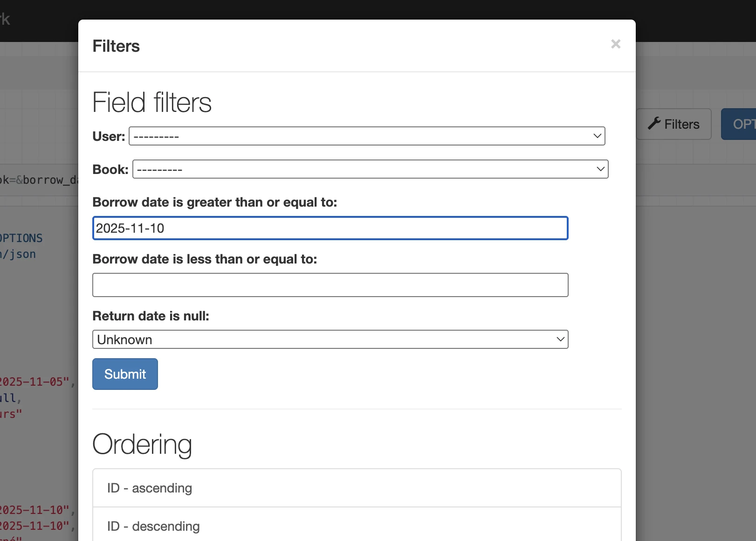Open the Book select field
The height and width of the screenshot is (541, 756).
370,169
